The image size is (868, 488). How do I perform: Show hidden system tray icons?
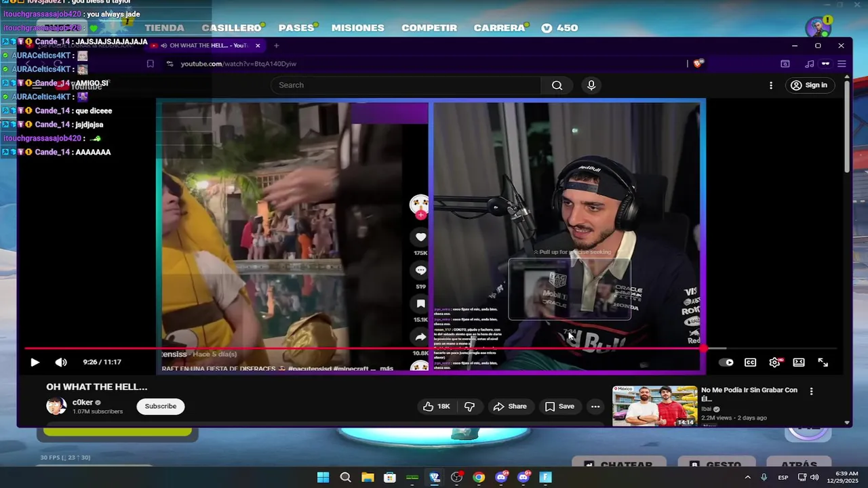[x=747, y=477]
